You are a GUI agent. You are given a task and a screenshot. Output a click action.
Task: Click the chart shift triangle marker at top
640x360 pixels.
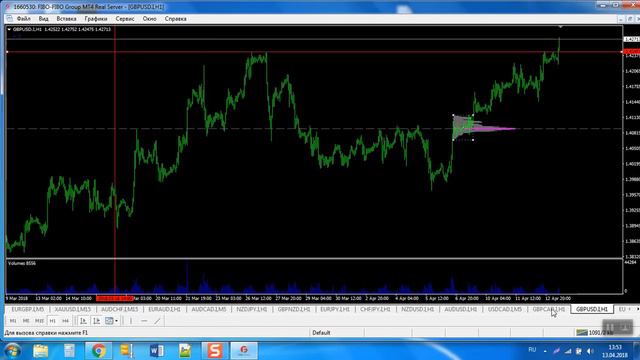tap(560, 27)
